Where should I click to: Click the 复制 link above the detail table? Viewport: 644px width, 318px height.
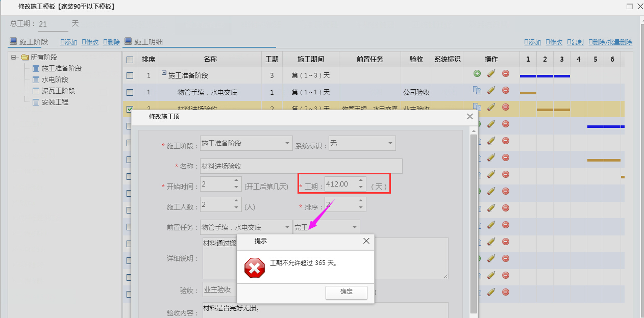tap(575, 42)
